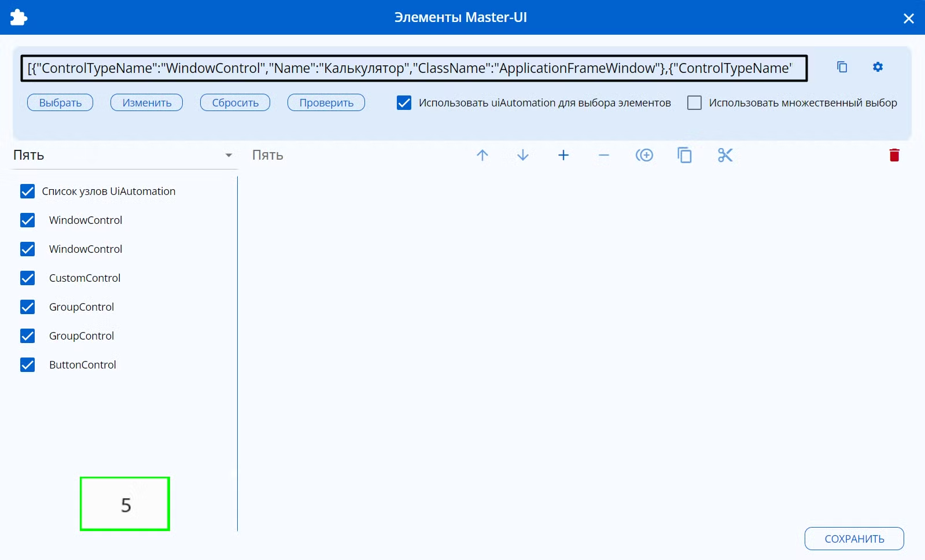
Task: Move the element up with the up arrow
Action: 482,155
